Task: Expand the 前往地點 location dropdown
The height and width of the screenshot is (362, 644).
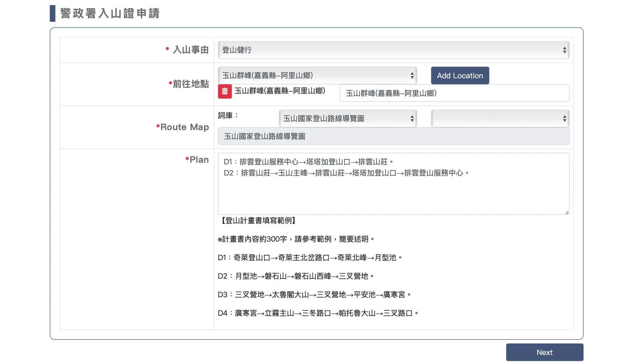Action: click(x=317, y=75)
